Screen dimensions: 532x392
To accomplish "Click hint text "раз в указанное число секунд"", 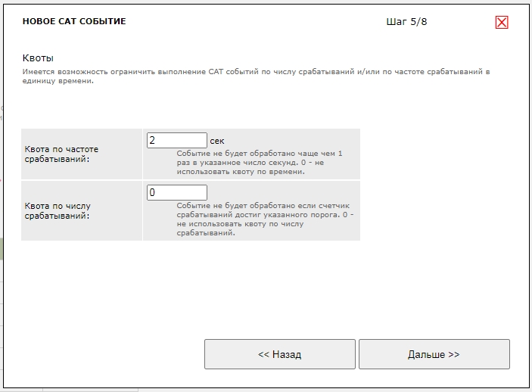I will pyautogui.click(x=239, y=163).
